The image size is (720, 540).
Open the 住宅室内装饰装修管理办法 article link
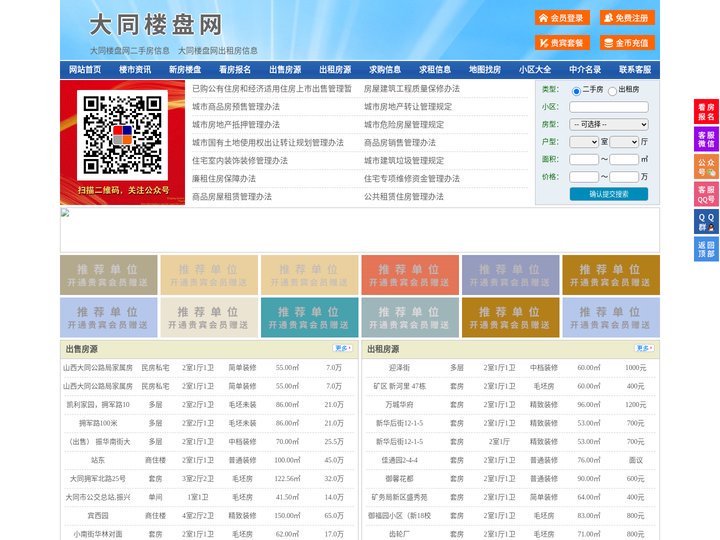click(240, 161)
